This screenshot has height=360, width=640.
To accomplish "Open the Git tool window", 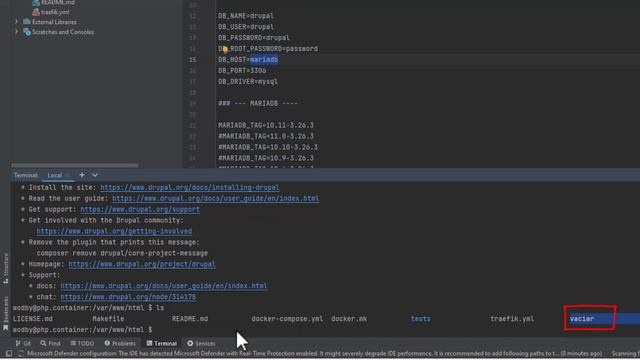I will (23, 343).
